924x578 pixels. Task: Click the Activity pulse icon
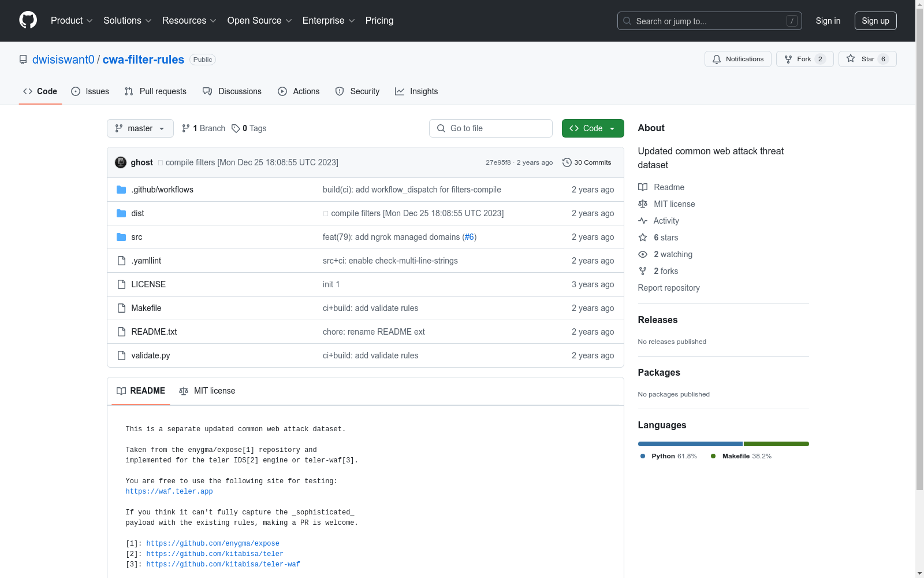click(643, 221)
